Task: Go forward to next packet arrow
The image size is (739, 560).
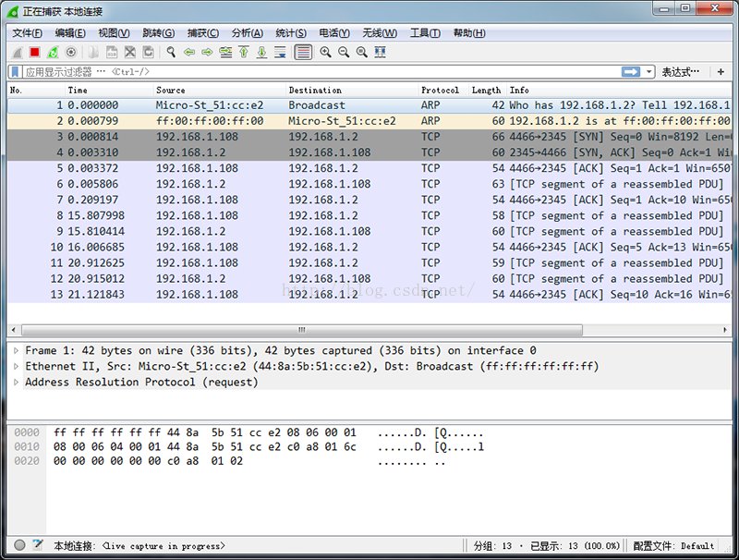Action: coord(207,53)
